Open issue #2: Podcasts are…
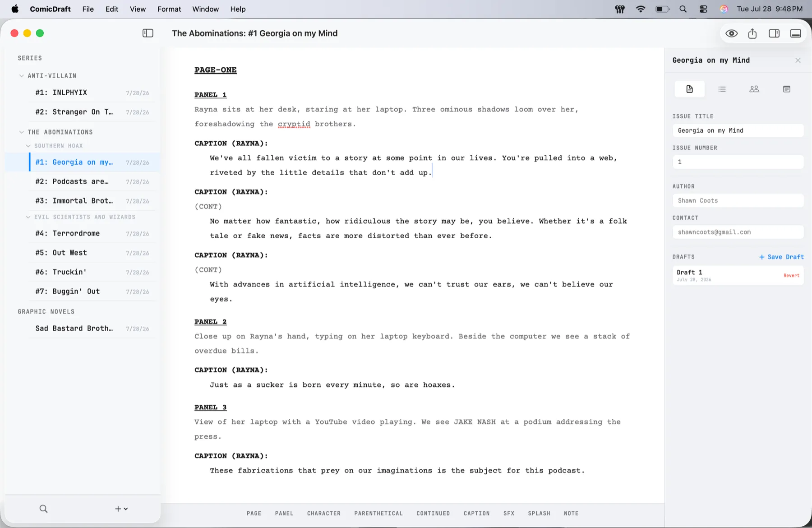The image size is (812, 528). [x=92, y=181]
